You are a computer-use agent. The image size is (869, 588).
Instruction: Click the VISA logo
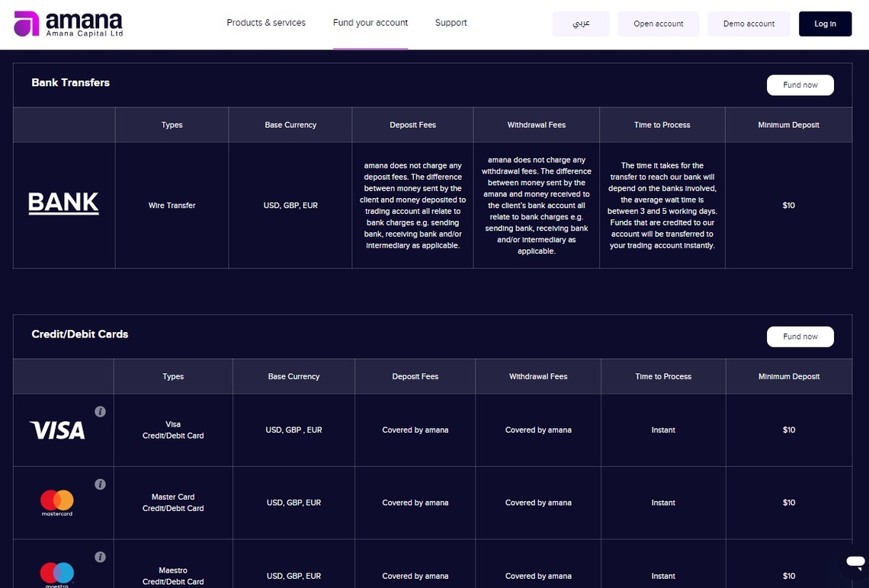pyautogui.click(x=57, y=430)
